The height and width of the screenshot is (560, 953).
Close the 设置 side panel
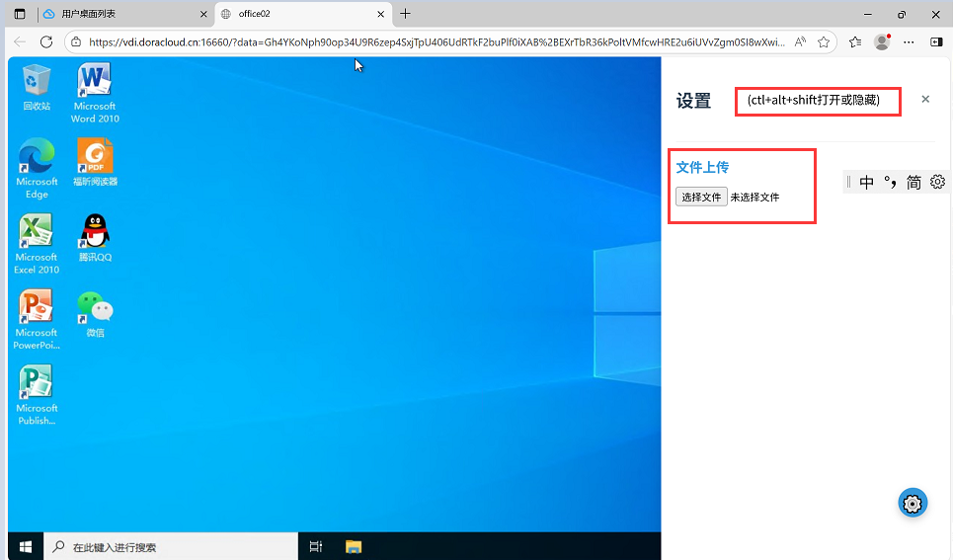pos(925,99)
